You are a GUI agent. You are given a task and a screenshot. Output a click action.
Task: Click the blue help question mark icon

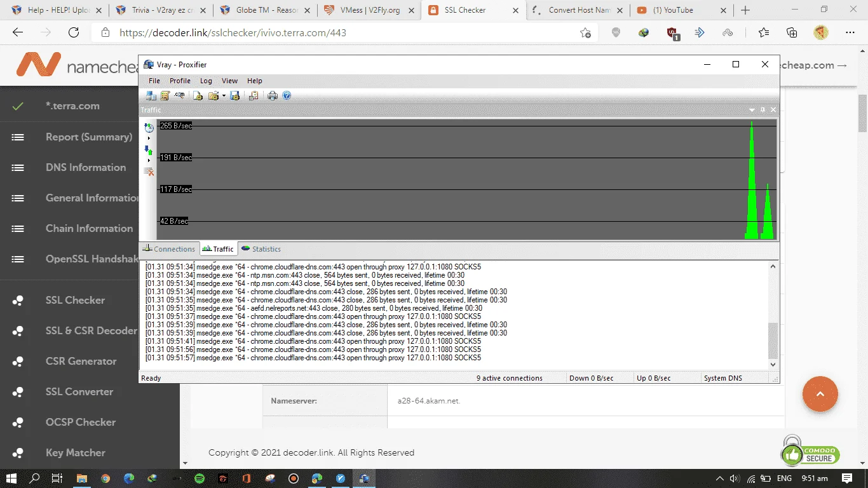[x=287, y=96]
